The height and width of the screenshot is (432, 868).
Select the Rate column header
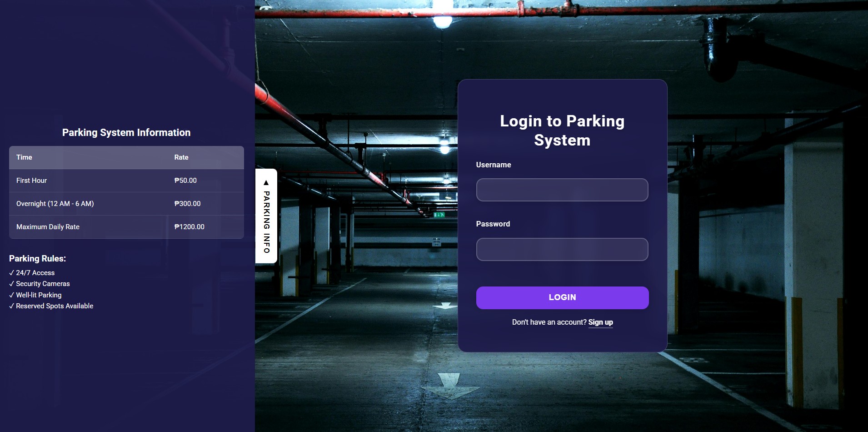pyautogui.click(x=181, y=157)
